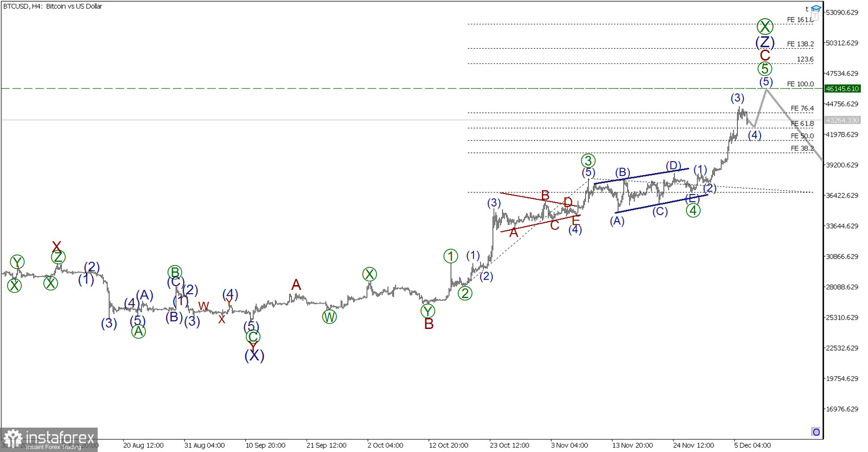
Task: Select the FE 50.0 Fibonacci label
Action: coord(802,136)
